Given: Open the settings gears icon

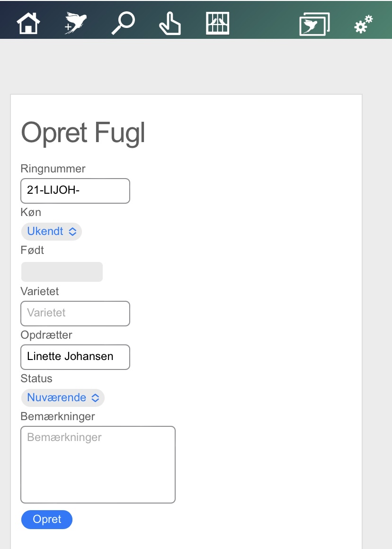Looking at the screenshot, I should click(364, 24).
